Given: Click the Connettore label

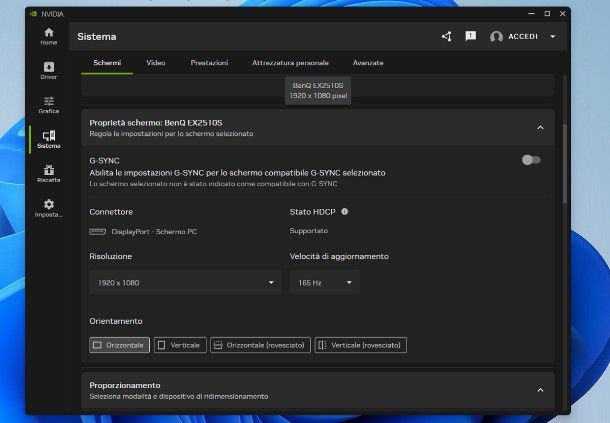Looking at the screenshot, I should pyautogui.click(x=111, y=212).
